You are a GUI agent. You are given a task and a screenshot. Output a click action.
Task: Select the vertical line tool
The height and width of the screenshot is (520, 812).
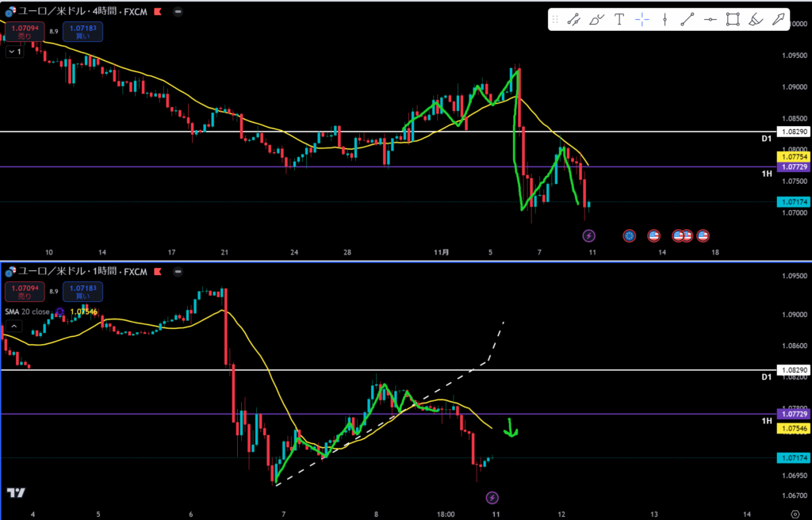(665, 20)
